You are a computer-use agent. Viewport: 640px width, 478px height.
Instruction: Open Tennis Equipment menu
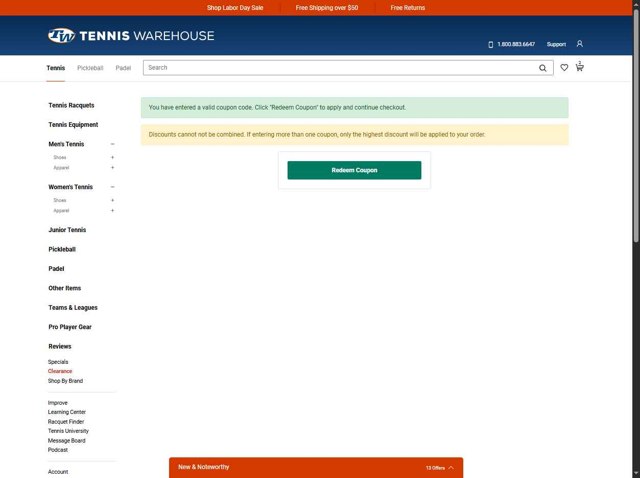click(x=73, y=125)
